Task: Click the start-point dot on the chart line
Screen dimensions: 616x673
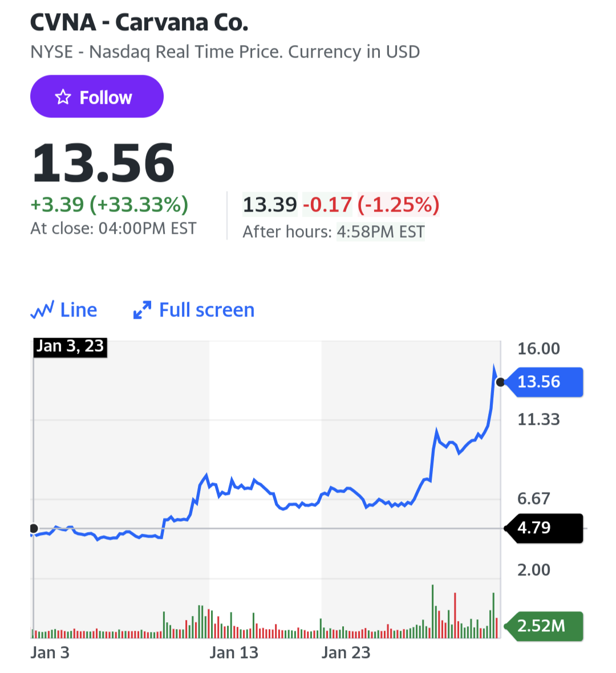Action: [34, 528]
